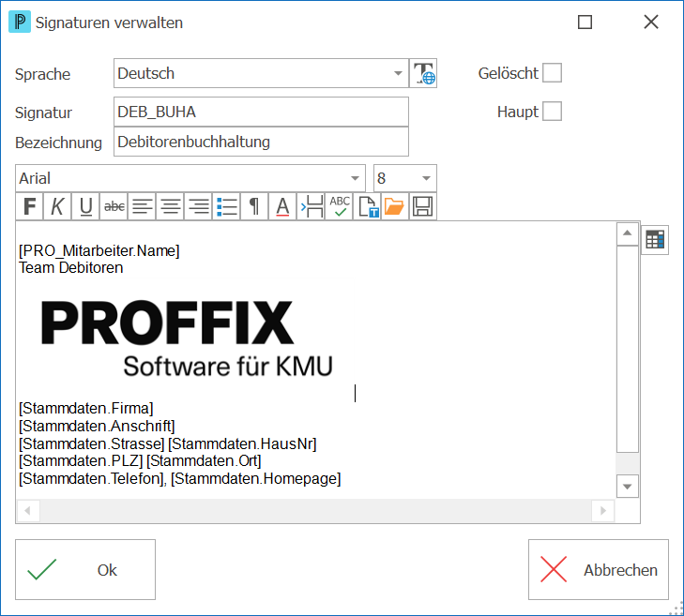Open the translation icon next to Sprache
Viewport: 684px width, 616px height.
click(423, 73)
